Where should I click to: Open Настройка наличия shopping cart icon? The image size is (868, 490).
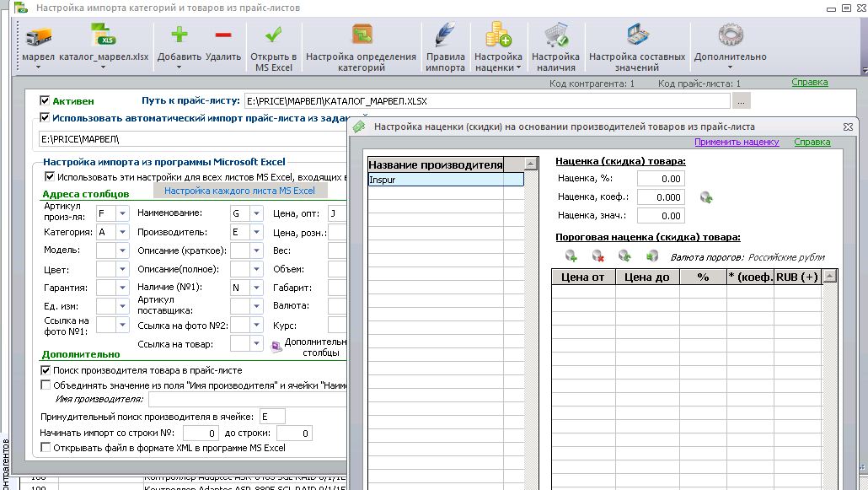pos(556,35)
